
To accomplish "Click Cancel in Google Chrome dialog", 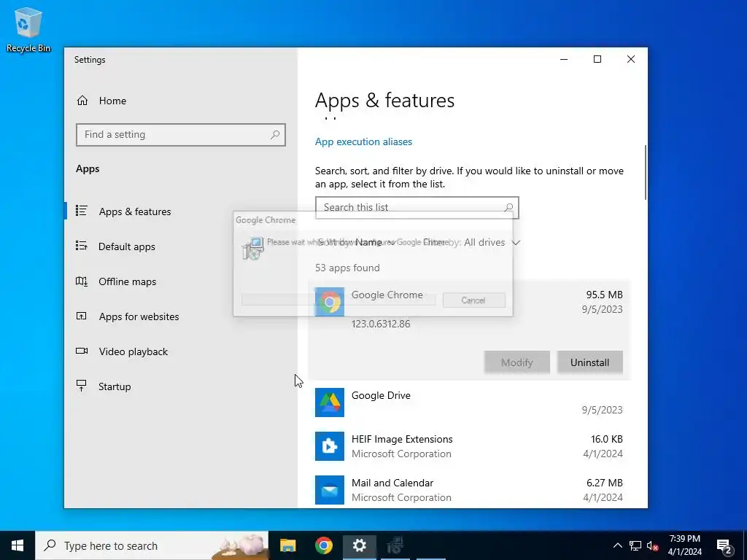I will point(473,300).
